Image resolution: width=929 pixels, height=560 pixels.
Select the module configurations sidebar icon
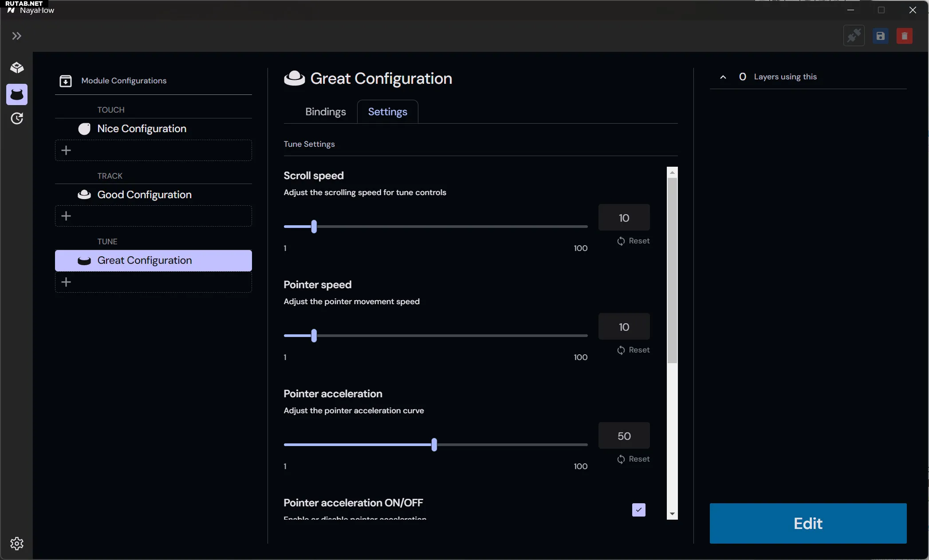(x=17, y=94)
